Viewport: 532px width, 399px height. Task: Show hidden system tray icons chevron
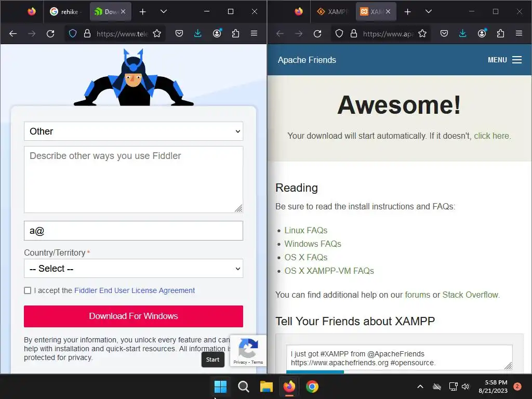(420, 387)
